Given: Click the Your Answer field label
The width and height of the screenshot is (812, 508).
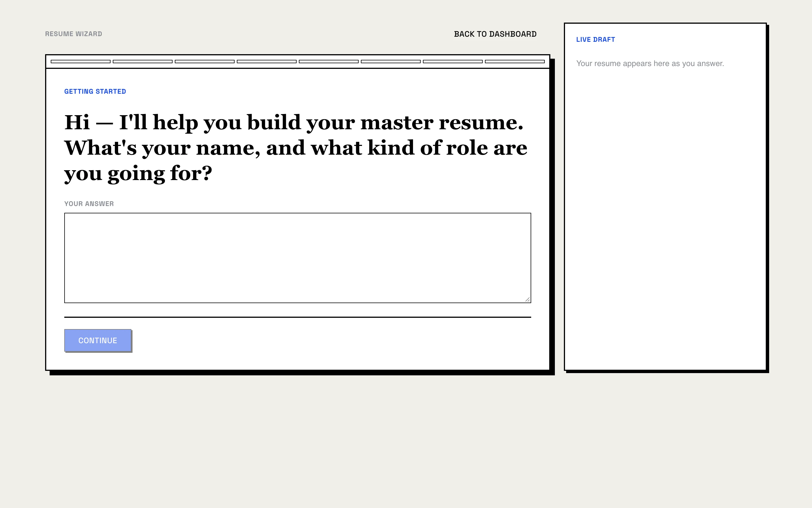Looking at the screenshot, I should click(89, 203).
